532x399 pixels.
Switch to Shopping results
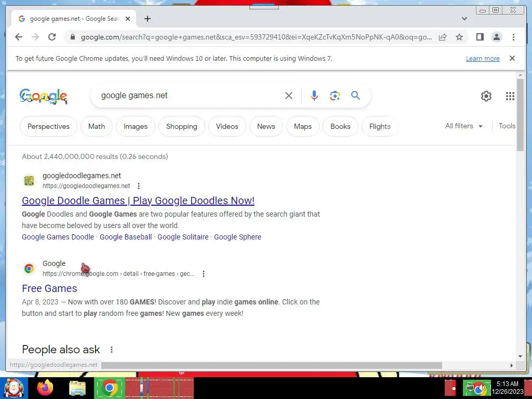coord(181,126)
